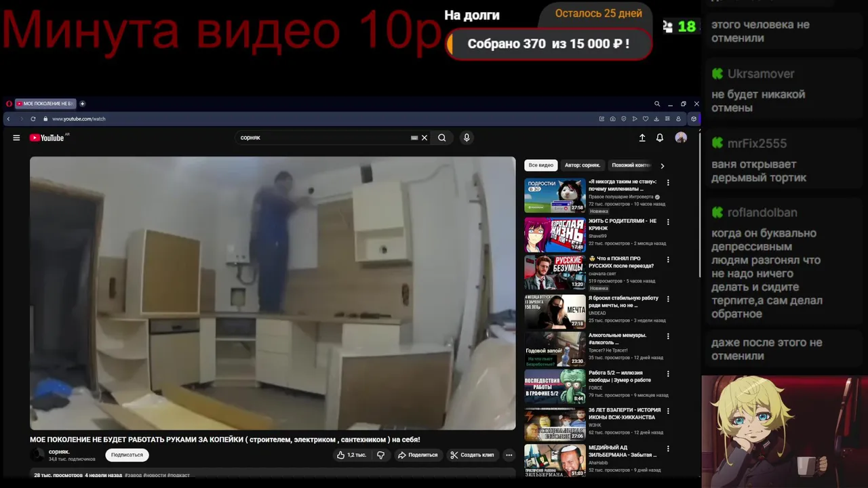Image resolution: width=868 pixels, height=488 pixels.
Task: Click the сорняк channel avatar
Action: (x=37, y=455)
